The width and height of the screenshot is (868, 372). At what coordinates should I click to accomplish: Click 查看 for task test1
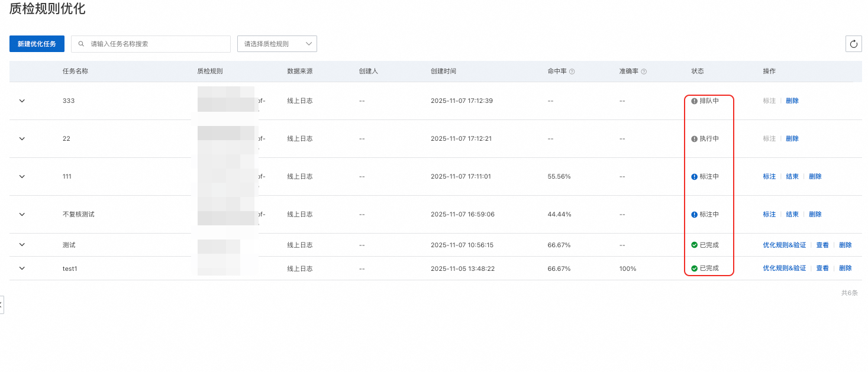[822, 269]
